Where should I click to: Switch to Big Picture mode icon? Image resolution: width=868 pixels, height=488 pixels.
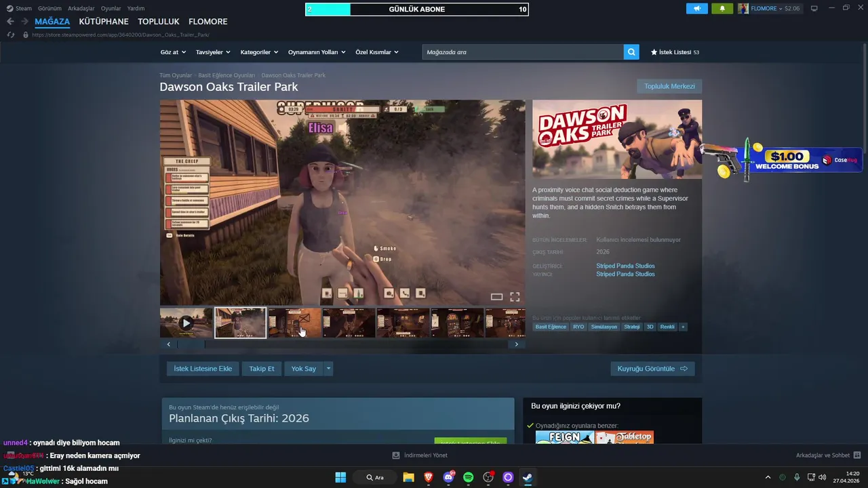[814, 8]
